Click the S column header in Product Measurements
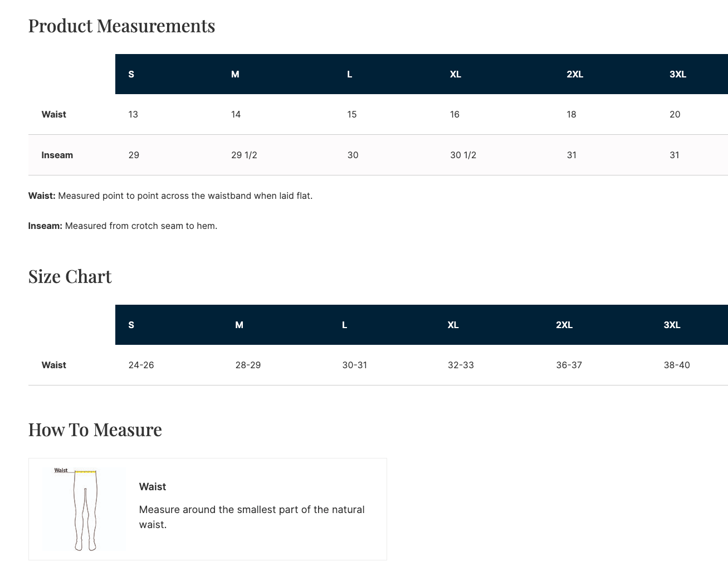This screenshot has height=571, width=728. pyautogui.click(x=131, y=75)
